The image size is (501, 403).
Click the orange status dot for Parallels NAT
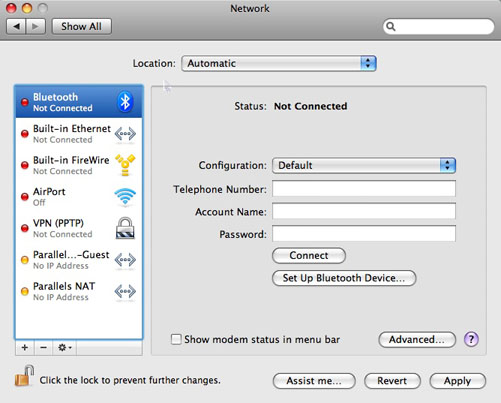pos(25,291)
